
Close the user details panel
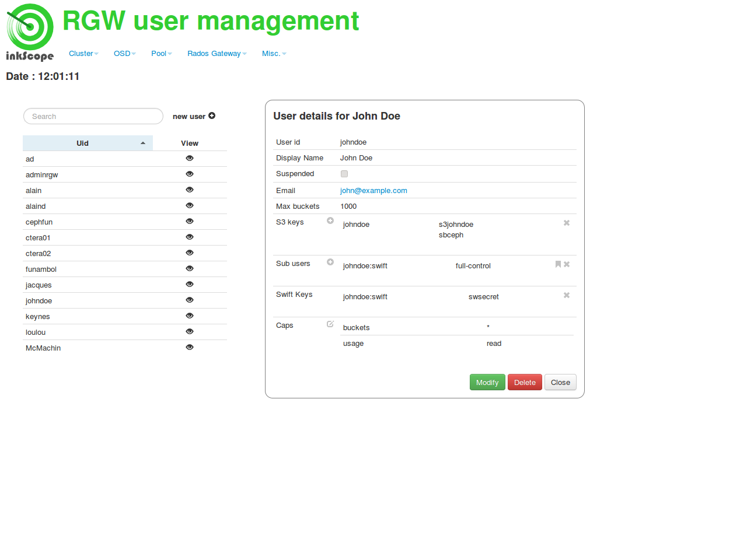click(x=560, y=382)
